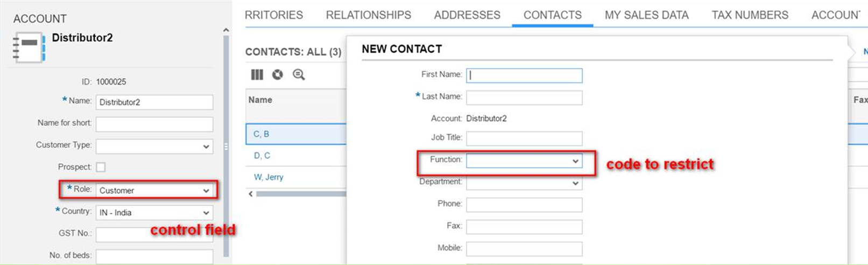Open the TAX NUMBERS tab
Image resolution: width=868 pixels, height=265 pixels.
(750, 15)
